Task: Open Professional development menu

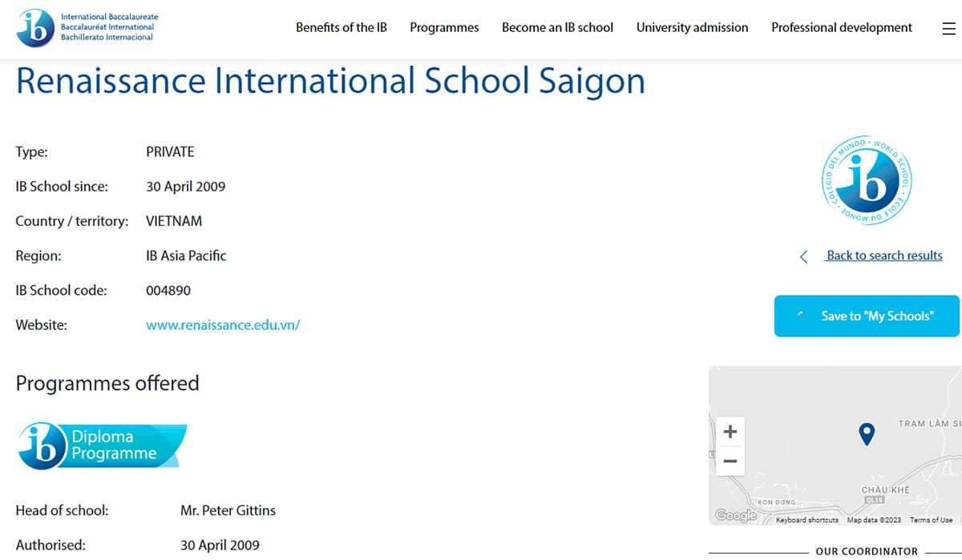Action: [841, 27]
